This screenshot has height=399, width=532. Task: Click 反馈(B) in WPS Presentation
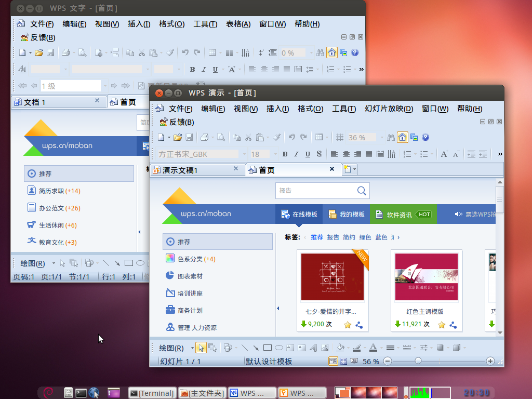(177, 122)
